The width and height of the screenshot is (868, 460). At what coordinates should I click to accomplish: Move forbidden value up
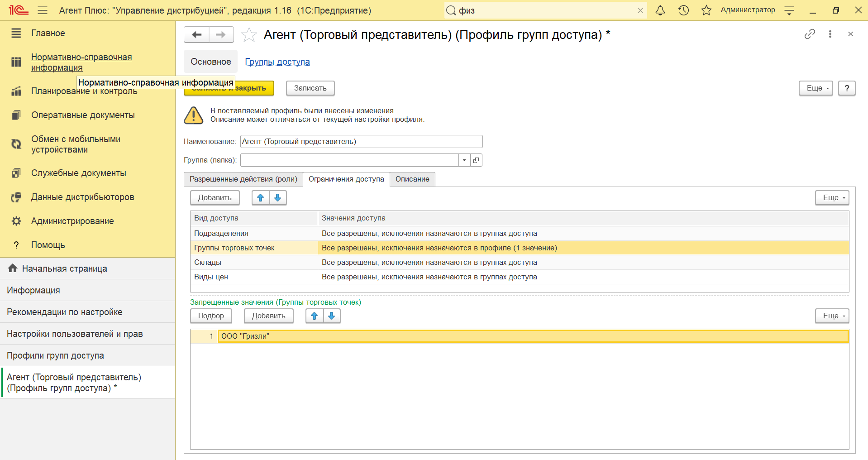click(x=315, y=316)
